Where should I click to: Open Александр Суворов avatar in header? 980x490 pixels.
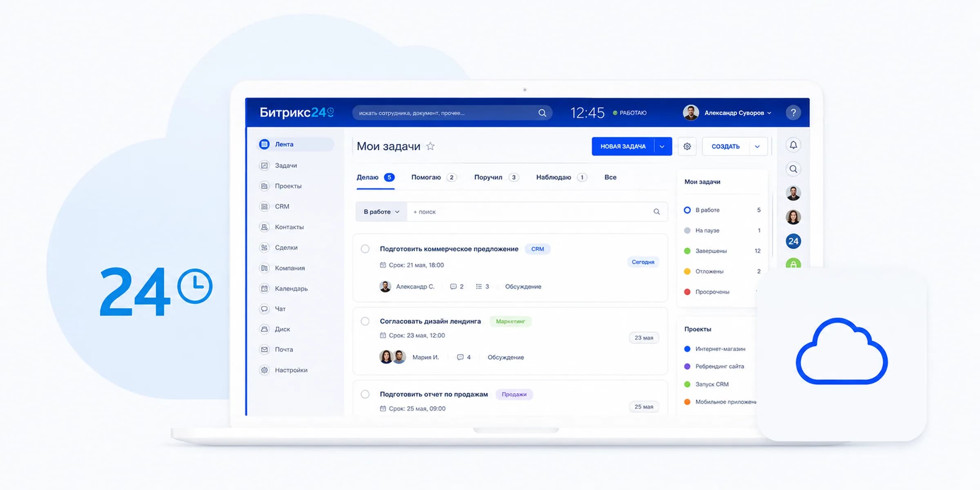coord(691,113)
